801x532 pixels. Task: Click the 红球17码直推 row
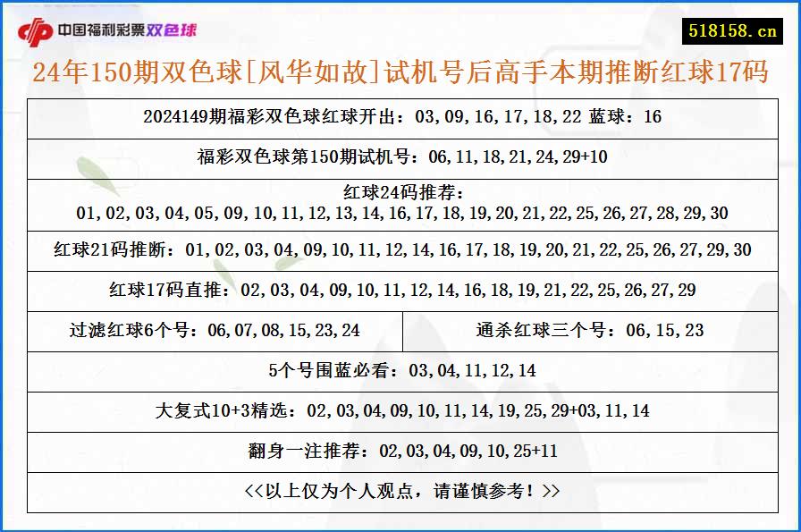click(400, 290)
